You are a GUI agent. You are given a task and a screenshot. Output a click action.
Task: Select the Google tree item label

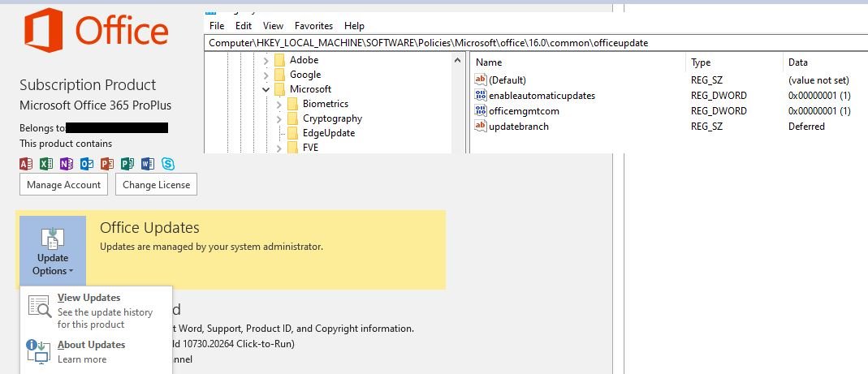pos(305,74)
